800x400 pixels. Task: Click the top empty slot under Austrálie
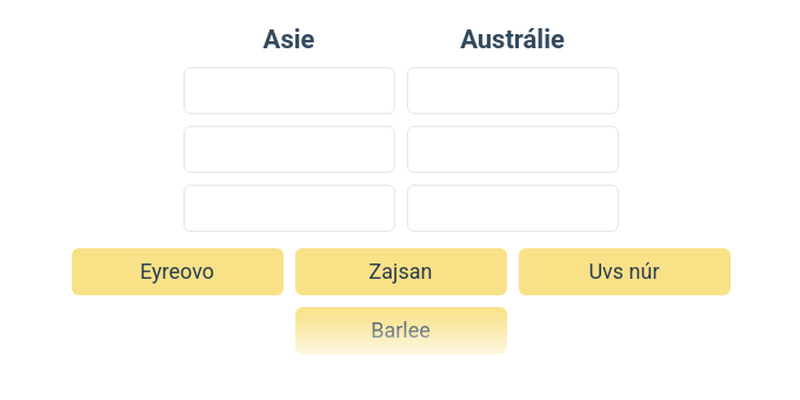pyautogui.click(x=512, y=91)
